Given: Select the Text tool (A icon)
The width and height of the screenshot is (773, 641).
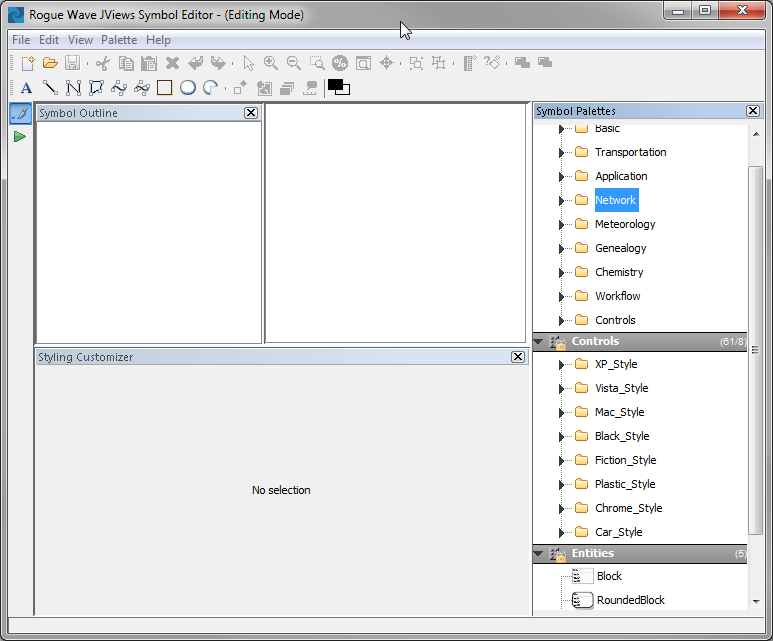Looking at the screenshot, I should click(x=27, y=88).
